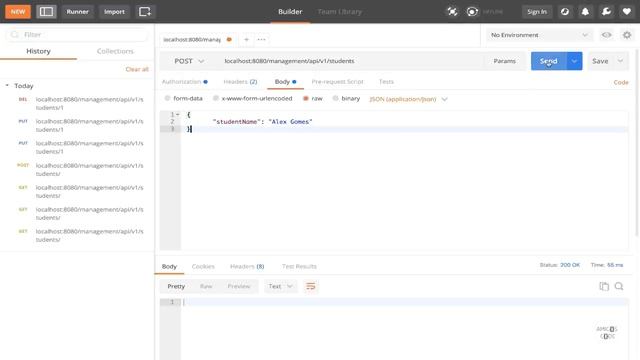This screenshot has height=360, width=640.
Task: Copy response to clipboard icon
Action: point(604,286)
